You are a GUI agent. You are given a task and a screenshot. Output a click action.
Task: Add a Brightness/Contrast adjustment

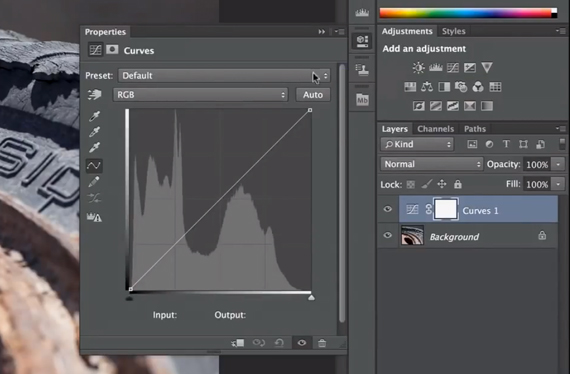(x=418, y=68)
